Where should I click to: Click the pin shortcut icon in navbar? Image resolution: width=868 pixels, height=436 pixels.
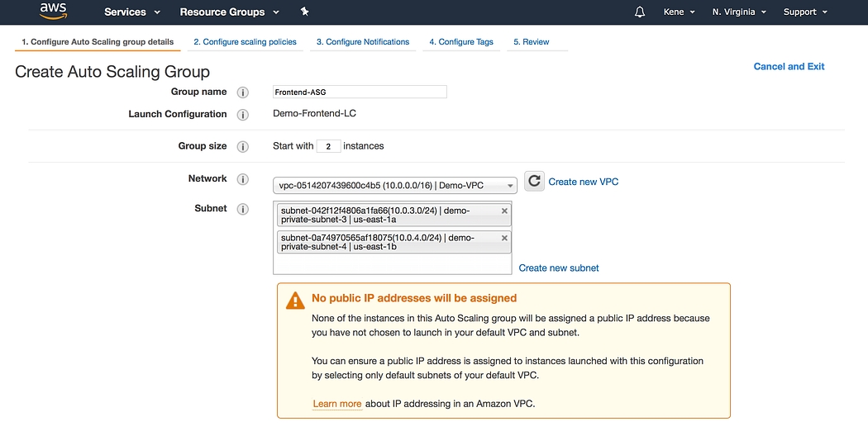[x=304, y=12]
